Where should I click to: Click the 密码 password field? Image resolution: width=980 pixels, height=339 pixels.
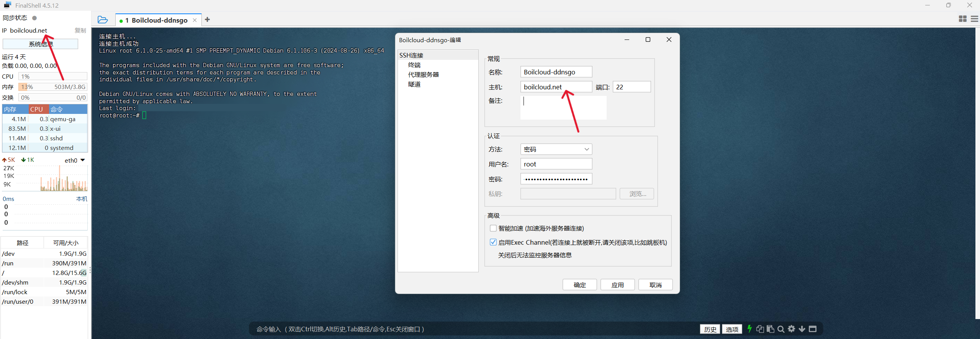pyautogui.click(x=556, y=179)
